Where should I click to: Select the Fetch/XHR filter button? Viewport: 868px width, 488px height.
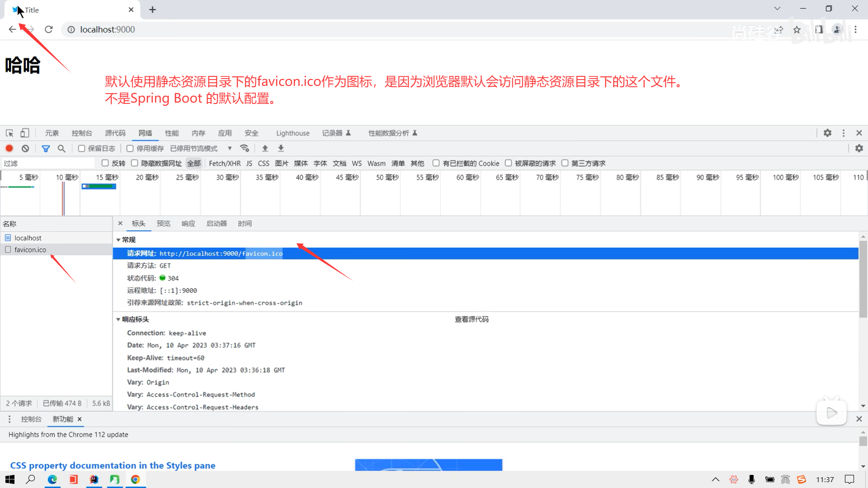(225, 163)
